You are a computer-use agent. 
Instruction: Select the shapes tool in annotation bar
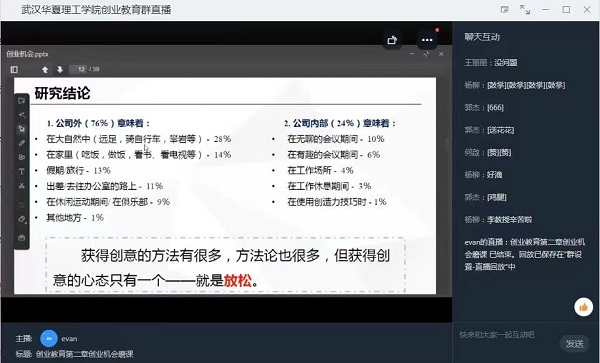(x=22, y=157)
